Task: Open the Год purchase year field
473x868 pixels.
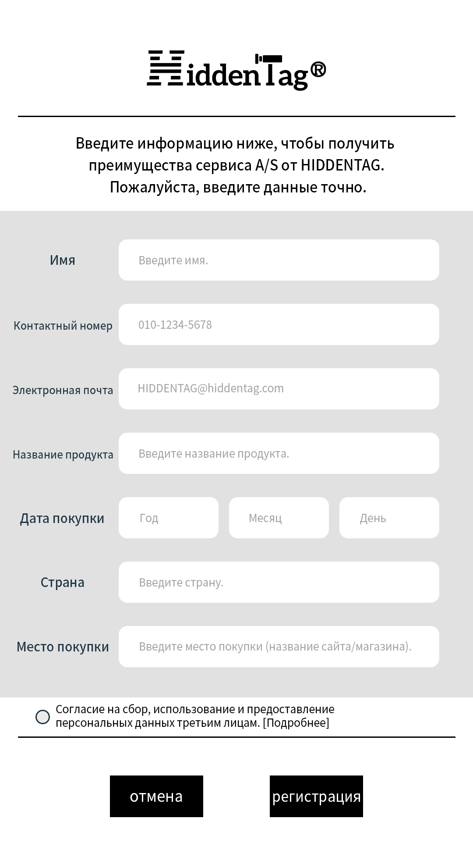Action: coord(169,518)
